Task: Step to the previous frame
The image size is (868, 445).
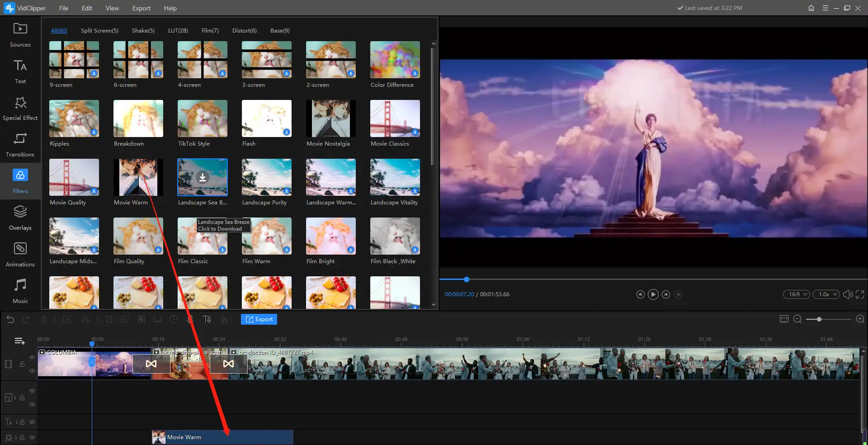Action: click(x=640, y=294)
